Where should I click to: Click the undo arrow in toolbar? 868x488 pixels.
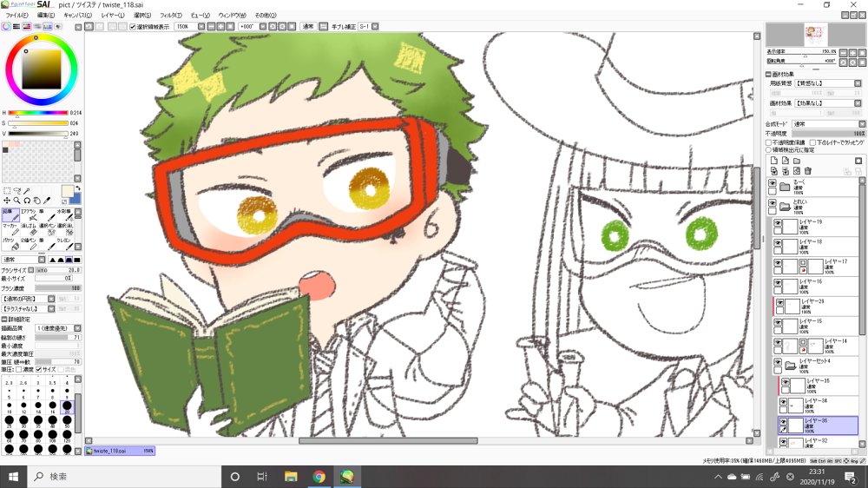(x=89, y=26)
